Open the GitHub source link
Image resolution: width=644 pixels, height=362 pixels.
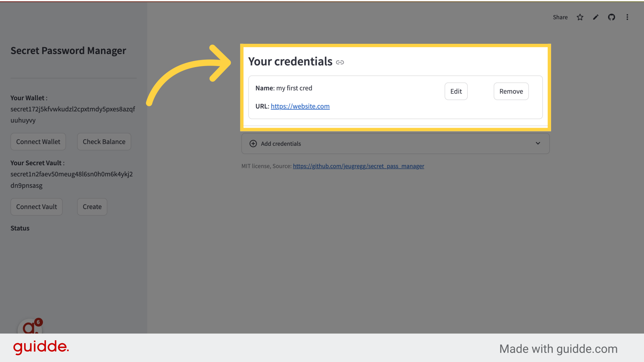coord(358,166)
